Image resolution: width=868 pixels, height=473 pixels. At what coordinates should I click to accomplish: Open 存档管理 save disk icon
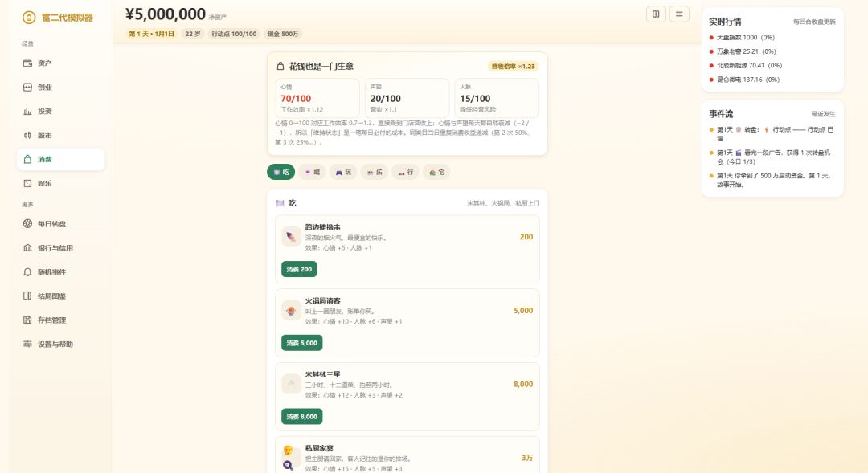[27, 320]
